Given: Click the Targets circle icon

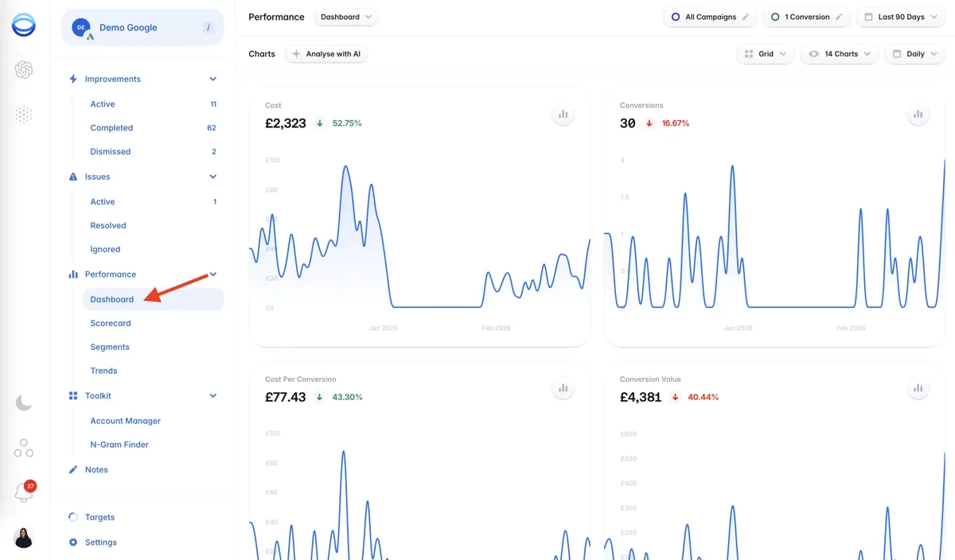Looking at the screenshot, I should point(73,517).
